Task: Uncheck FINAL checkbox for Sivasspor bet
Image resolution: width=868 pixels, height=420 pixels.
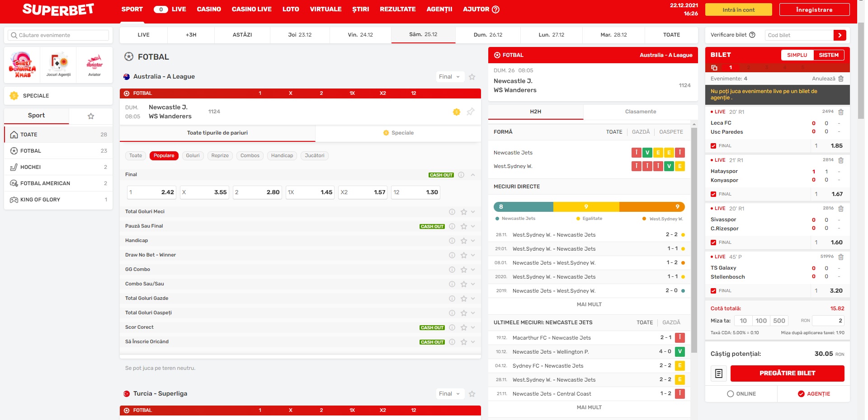Action: tap(713, 243)
